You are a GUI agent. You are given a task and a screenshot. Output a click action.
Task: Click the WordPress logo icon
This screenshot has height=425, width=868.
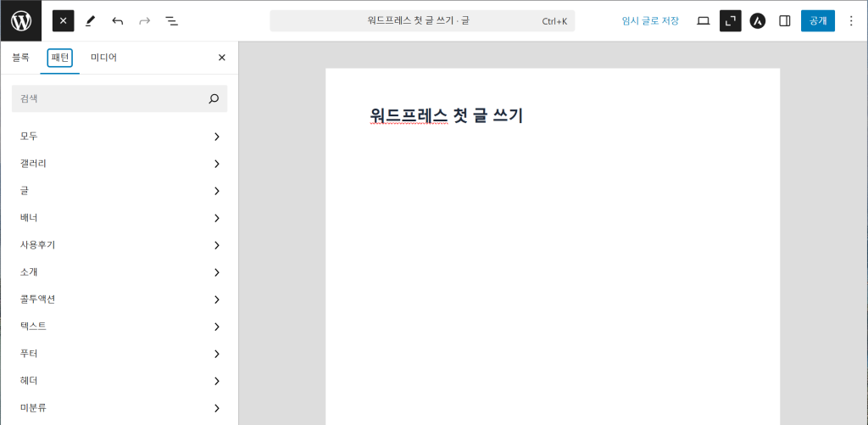(21, 21)
